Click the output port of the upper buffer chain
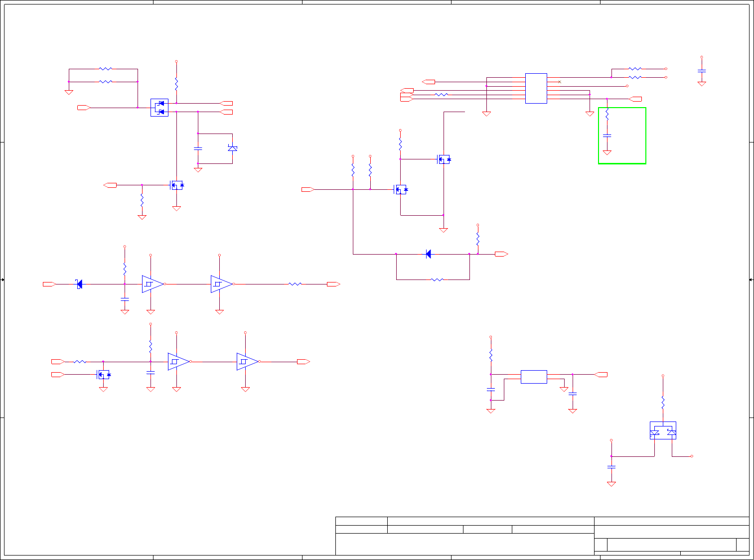Screen dimensions: 754x560 [333, 284]
